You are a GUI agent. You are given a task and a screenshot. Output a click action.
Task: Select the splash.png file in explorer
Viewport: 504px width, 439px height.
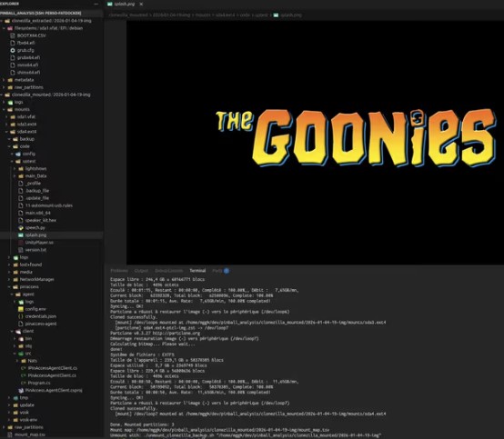click(x=35, y=235)
